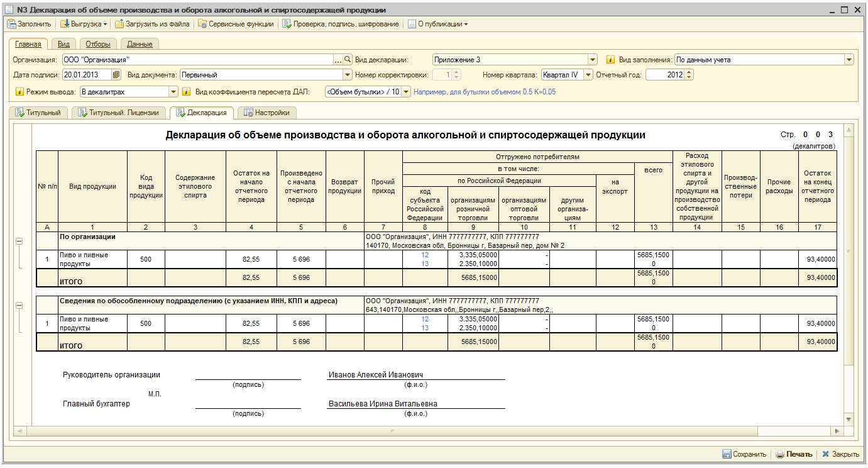868x468 pixels.
Task: Collapse the По организации group
Action: pyautogui.click(x=19, y=241)
